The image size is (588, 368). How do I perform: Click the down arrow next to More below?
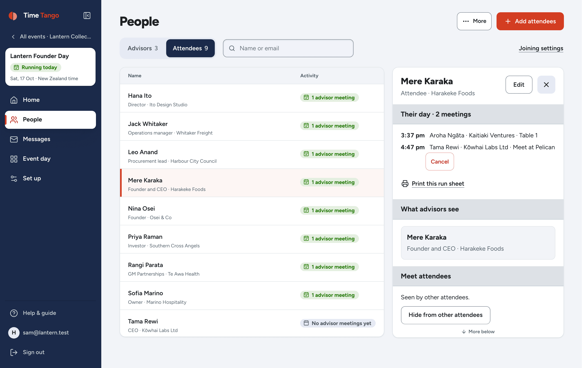(x=464, y=331)
